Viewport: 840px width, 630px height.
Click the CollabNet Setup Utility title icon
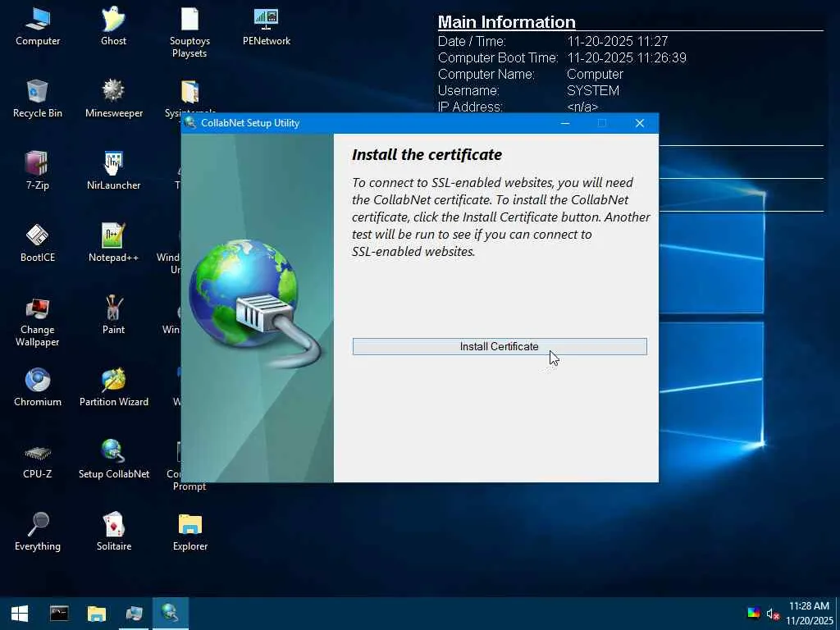tap(189, 123)
